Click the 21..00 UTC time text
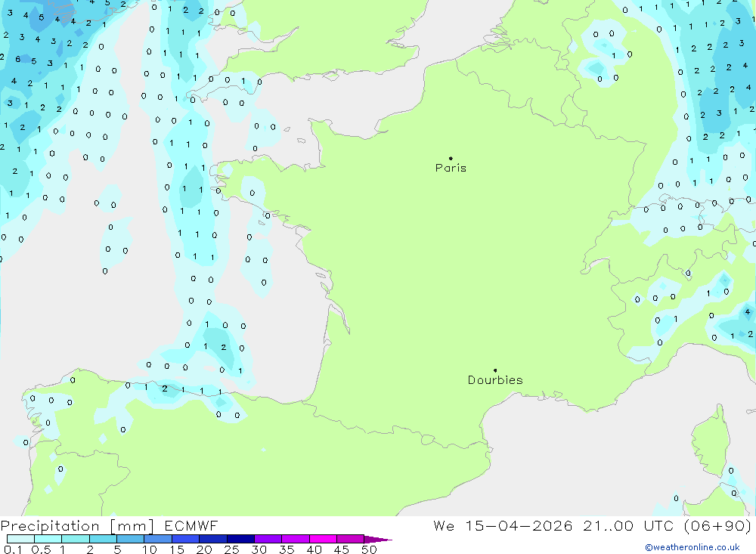Screen dimensions: 756x554 pyautogui.click(x=628, y=525)
